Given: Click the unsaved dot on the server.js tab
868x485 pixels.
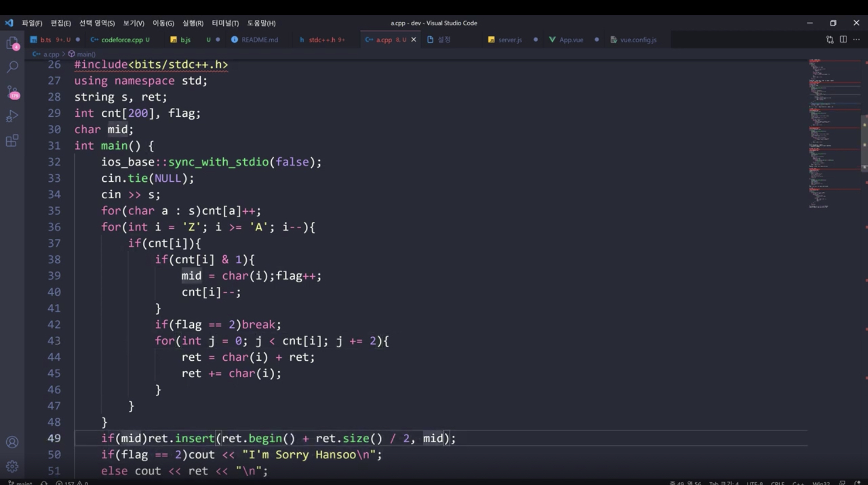Looking at the screenshot, I should pyautogui.click(x=536, y=40).
